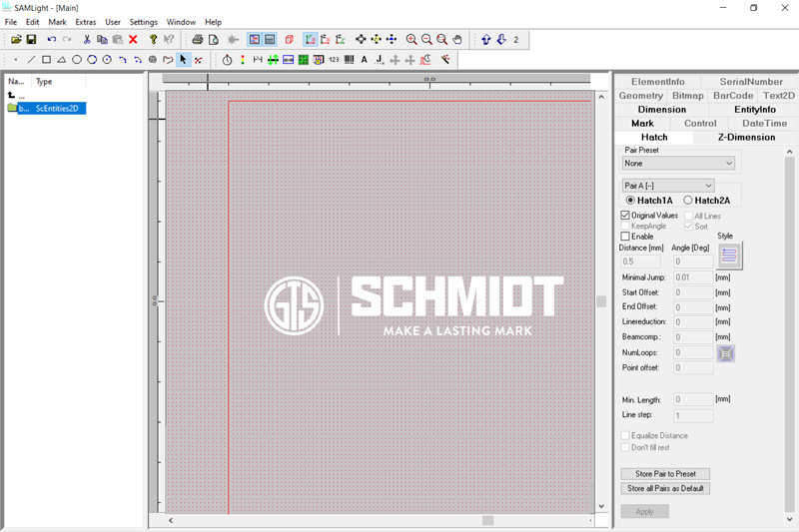Click the Distance input field
The width and height of the screenshot is (799, 532).
[x=640, y=262]
